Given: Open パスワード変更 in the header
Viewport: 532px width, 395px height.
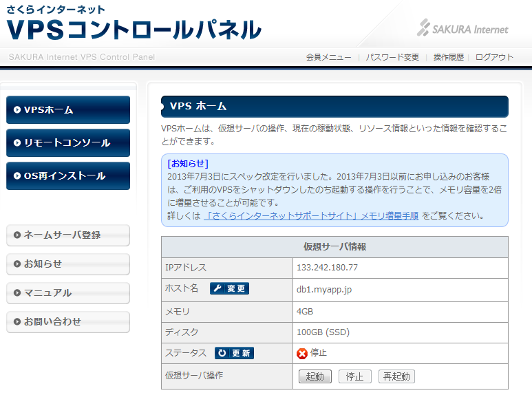Looking at the screenshot, I should [x=392, y=57].
